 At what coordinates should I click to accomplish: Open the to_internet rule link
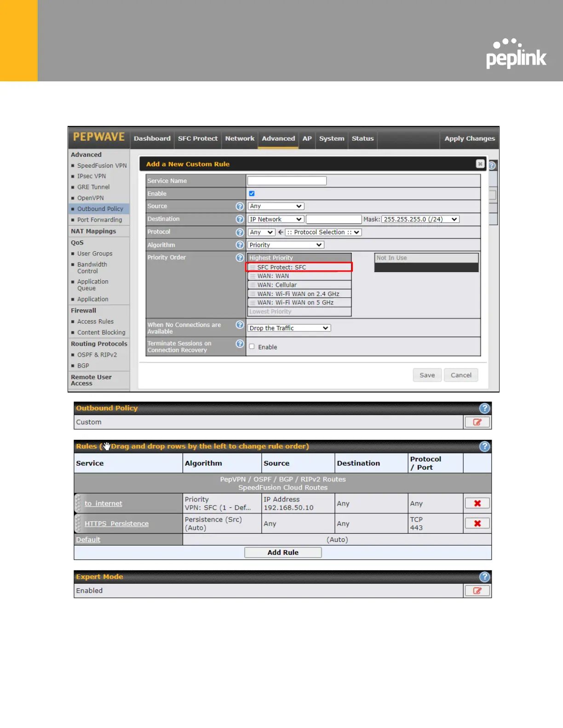pyautogui.click(x=103, y=504)
